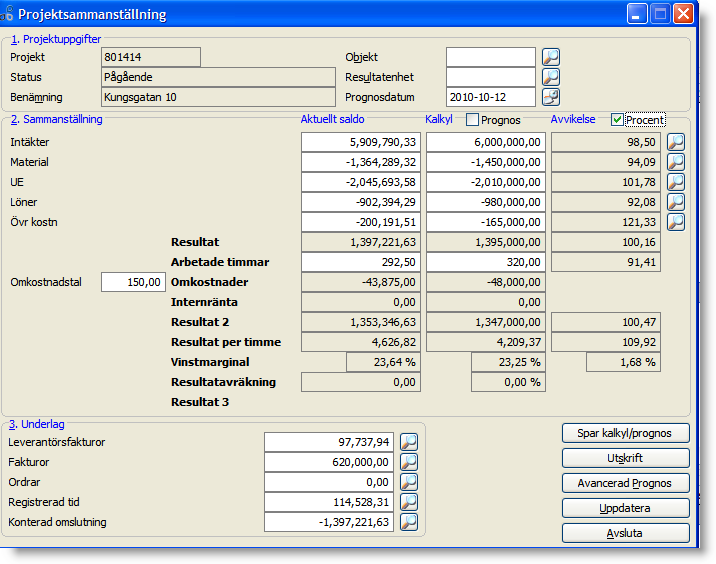Click Fakturor value 620,000,00
716x564 pixels.
click(x=329, y=462)
